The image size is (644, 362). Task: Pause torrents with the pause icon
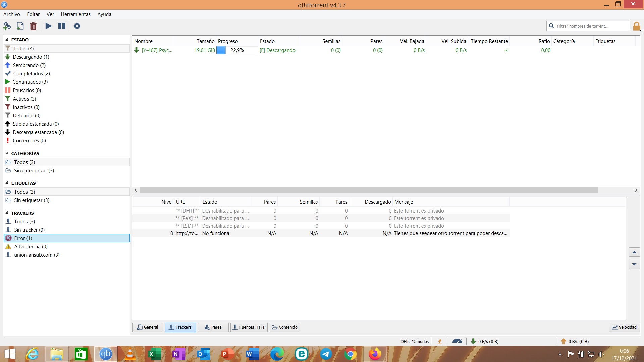pyautogui.click(x=62, y=26)
